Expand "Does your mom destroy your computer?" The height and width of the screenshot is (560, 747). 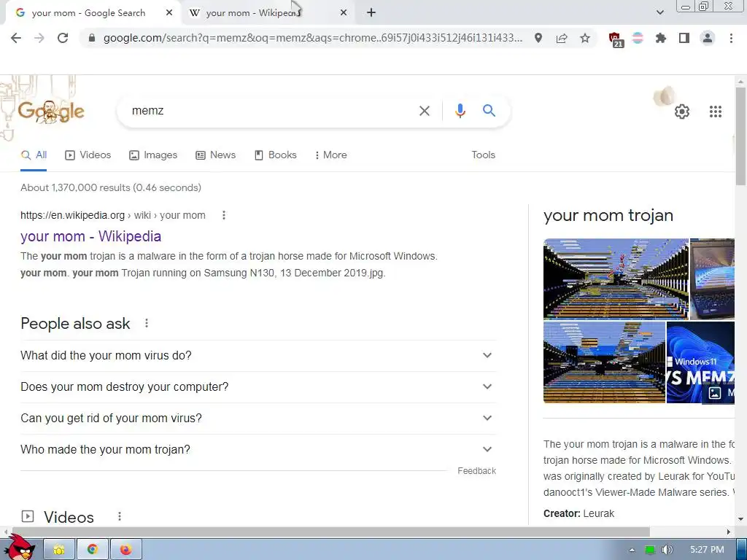tap(258, 386)
